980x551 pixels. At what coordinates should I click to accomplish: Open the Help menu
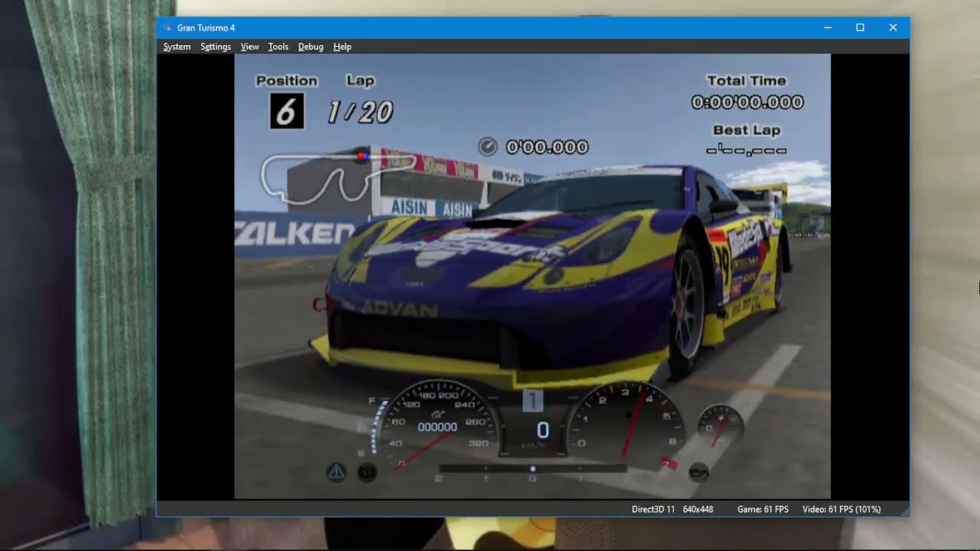342,47
